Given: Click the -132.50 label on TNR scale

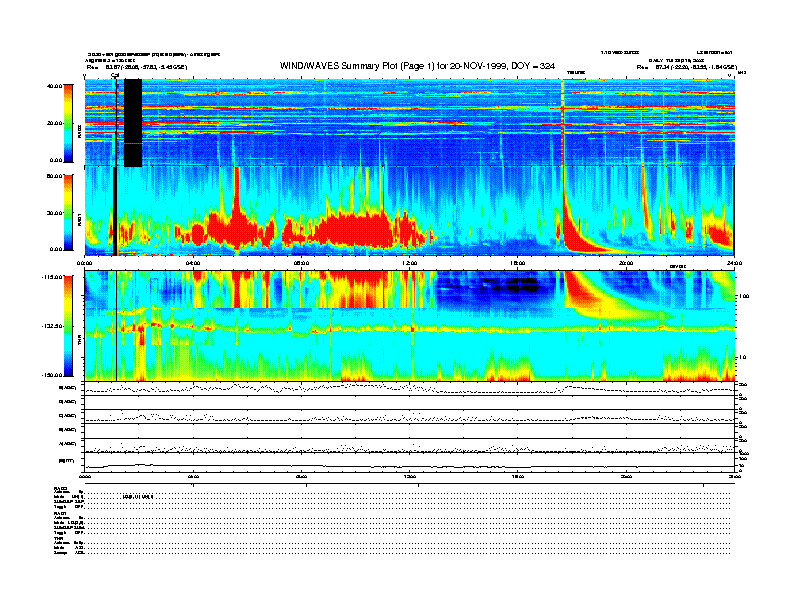Looking at the screenshot, I should [x=53, y=326].
